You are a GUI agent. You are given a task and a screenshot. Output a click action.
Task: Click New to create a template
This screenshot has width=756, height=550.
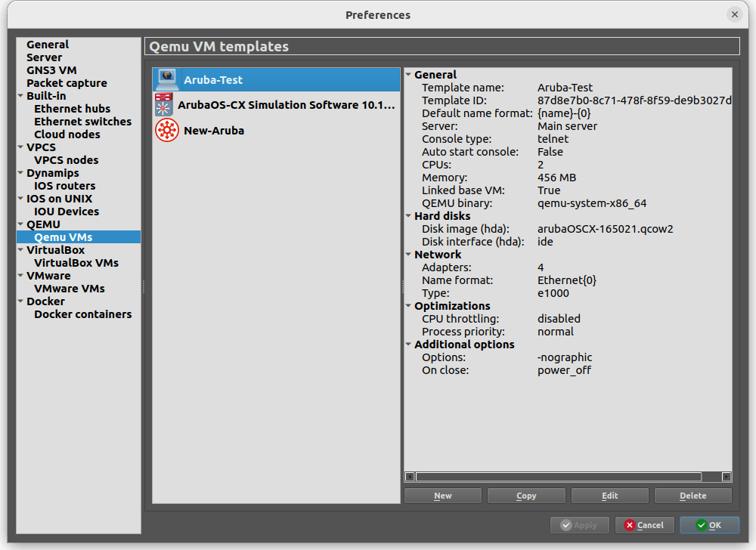pos(442,495)
